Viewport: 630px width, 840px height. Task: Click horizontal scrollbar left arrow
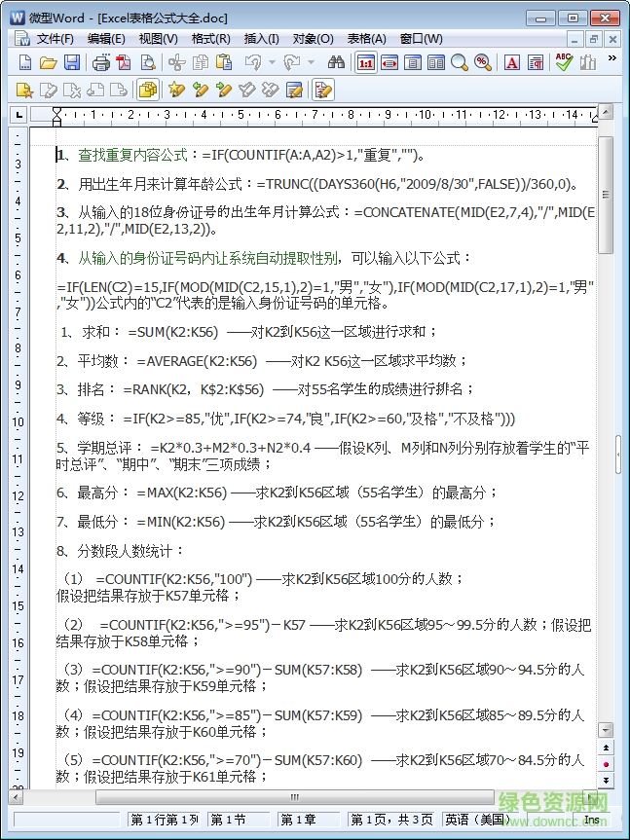click(x=16, y=797)
